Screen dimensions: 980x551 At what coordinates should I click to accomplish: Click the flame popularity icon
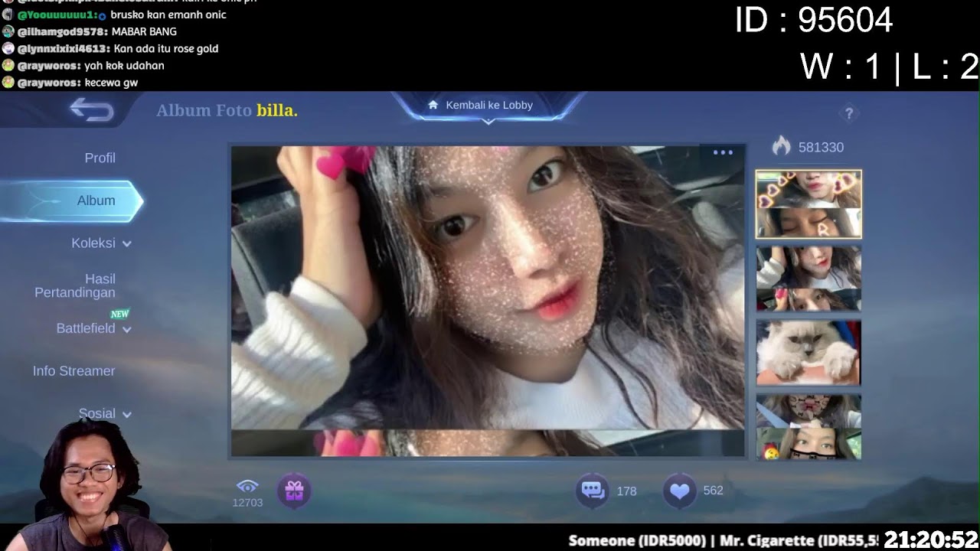(781, 146)
